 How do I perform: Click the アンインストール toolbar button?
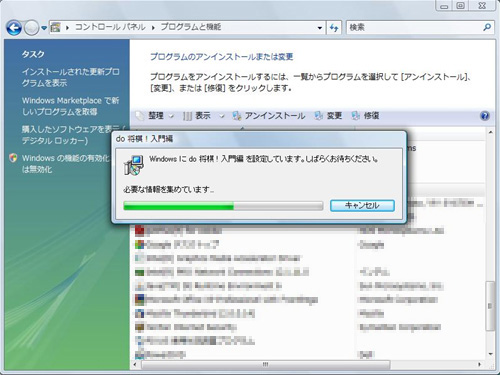tap(268, 116)
